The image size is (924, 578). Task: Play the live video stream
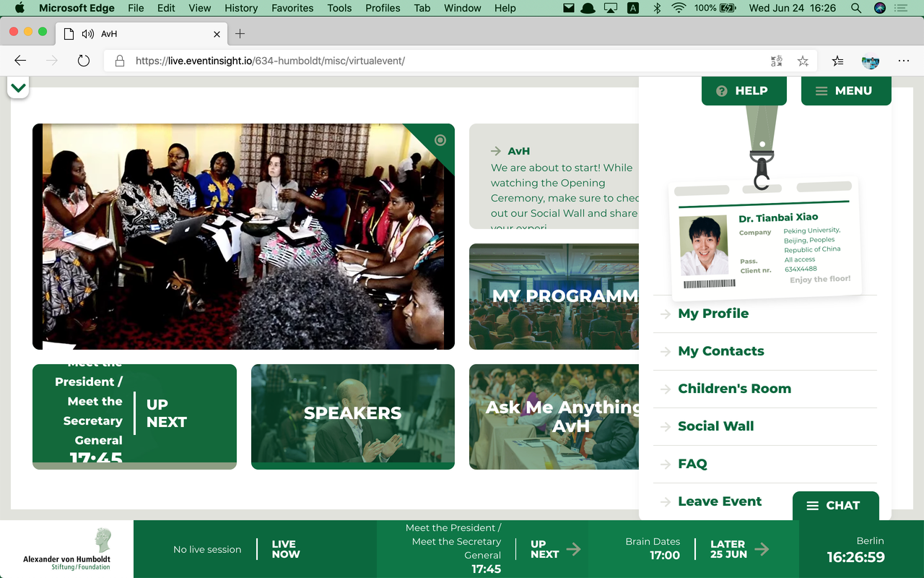[243, 236]
